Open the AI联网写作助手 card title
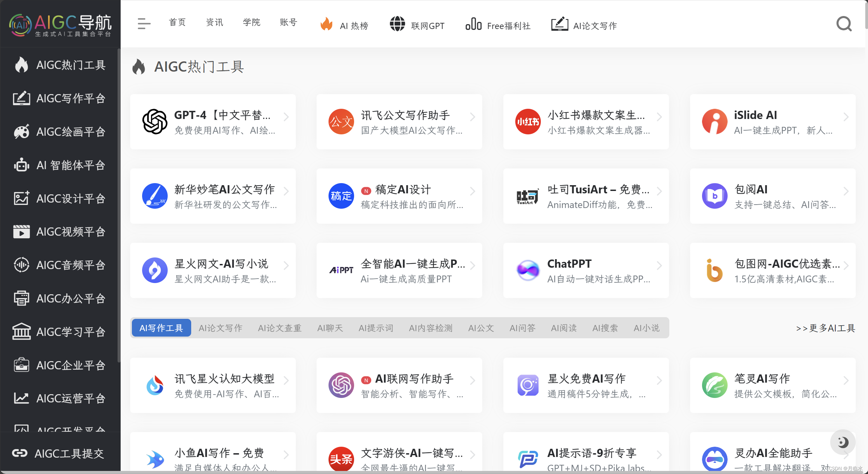 click(x=414, y=379)
